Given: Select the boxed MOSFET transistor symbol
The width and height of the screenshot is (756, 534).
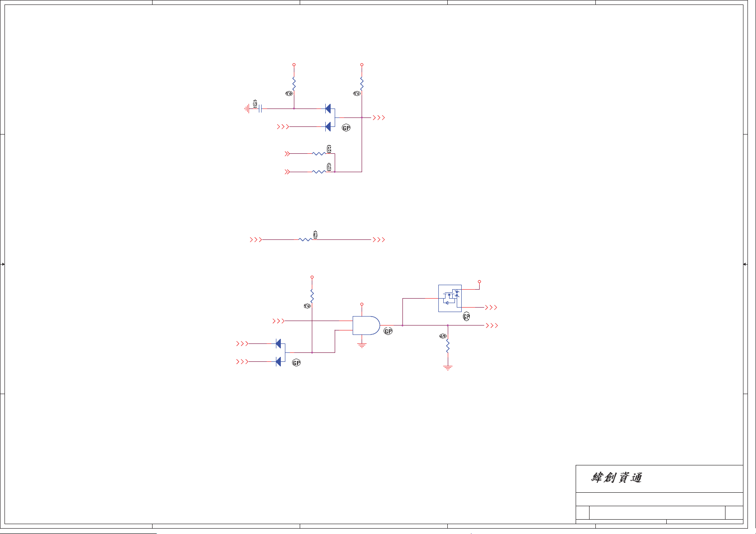Looking at the screenshot, I should click(x=450, y=298).
